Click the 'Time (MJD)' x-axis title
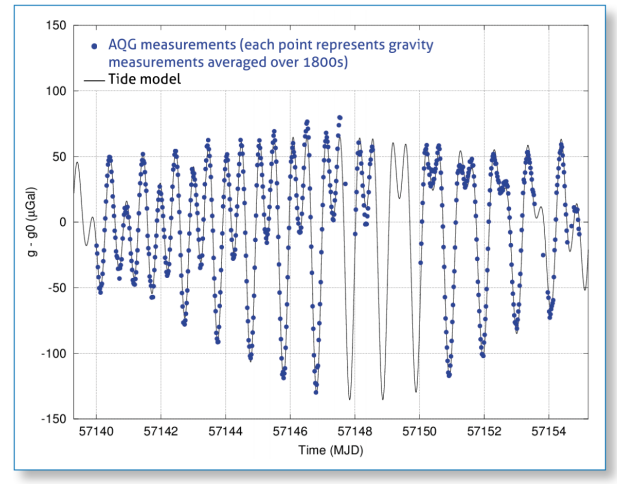Viewport: 618px width, 484px height. (x=330, y=453)
